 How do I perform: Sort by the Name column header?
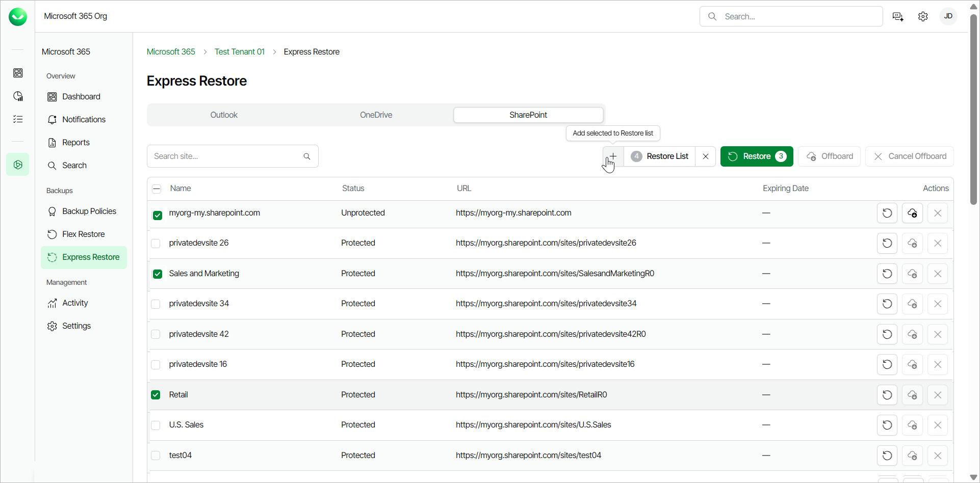(x=180, y=189)
